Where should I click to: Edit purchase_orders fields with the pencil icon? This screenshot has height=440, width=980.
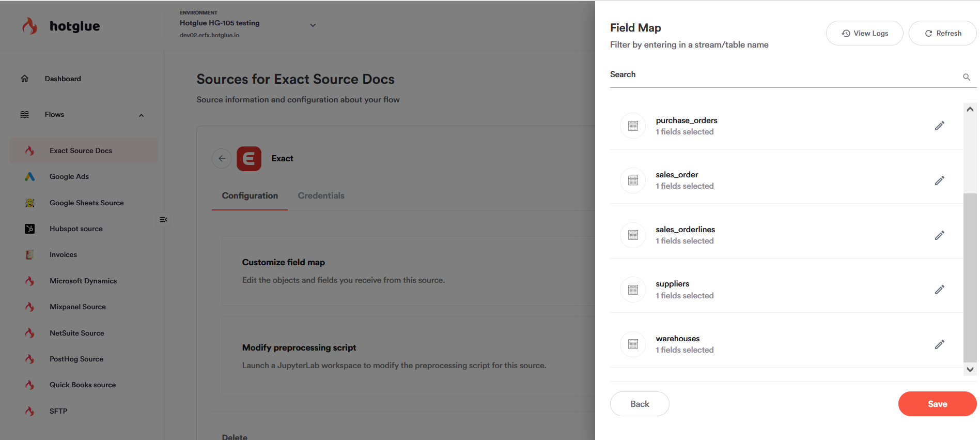[939, 126]
